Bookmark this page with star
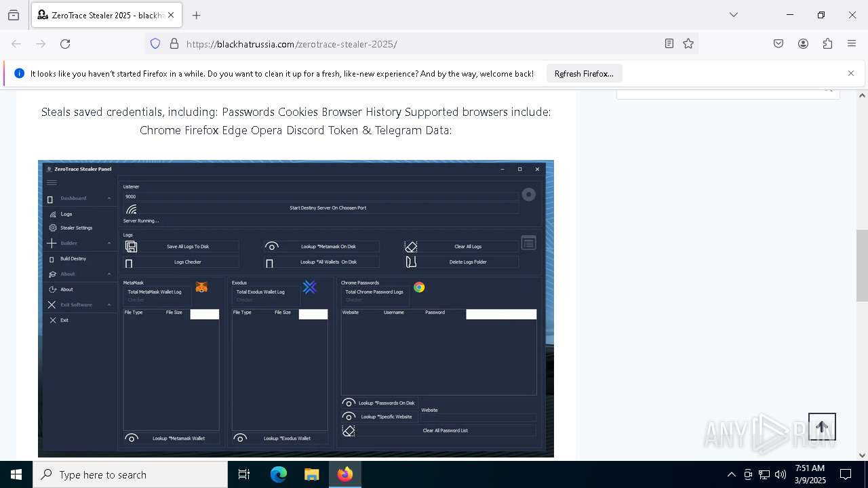Image resolution: width=868 pixels, height=488 pixels. point(688,44)
